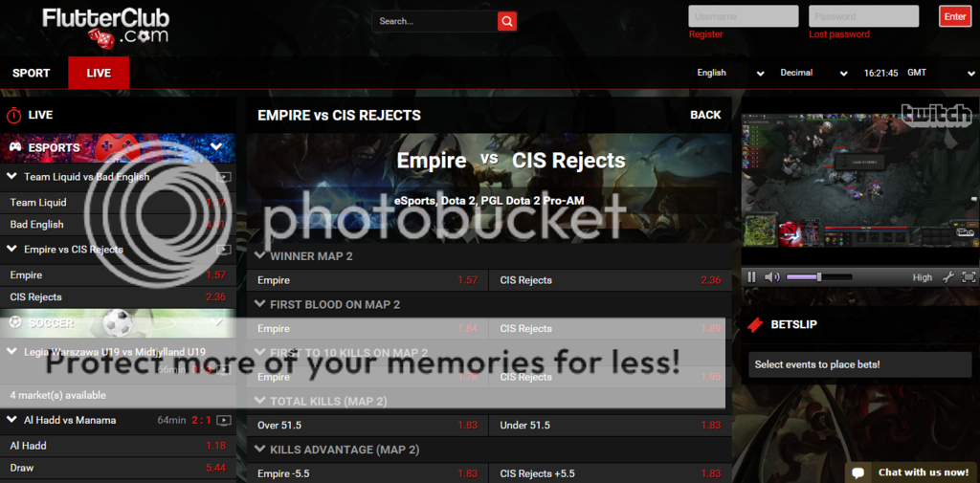
Task: Click the BACK button
Action: tap(705, 115)
